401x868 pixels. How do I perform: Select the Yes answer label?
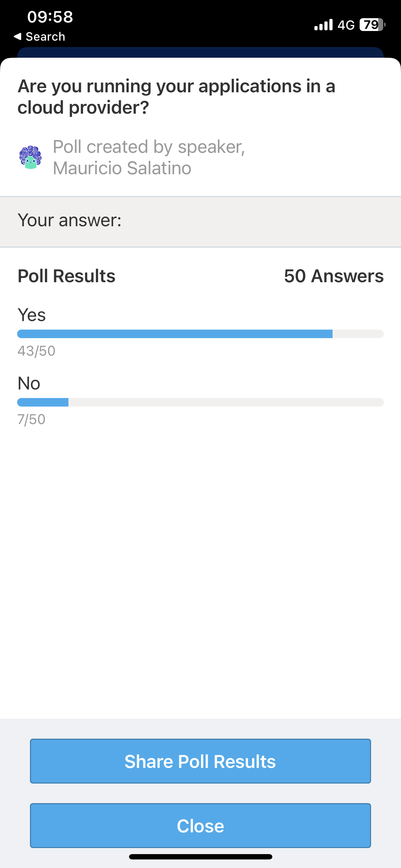click(32, 315)
